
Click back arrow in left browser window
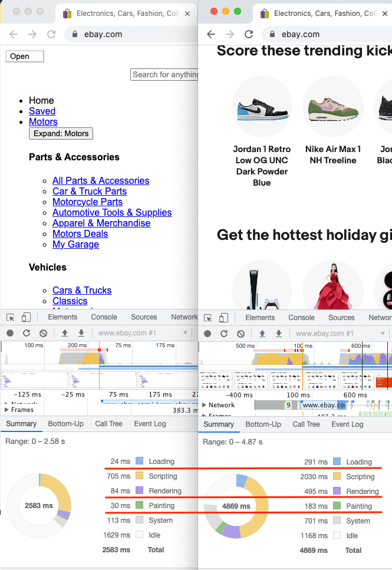click(14, 34)
